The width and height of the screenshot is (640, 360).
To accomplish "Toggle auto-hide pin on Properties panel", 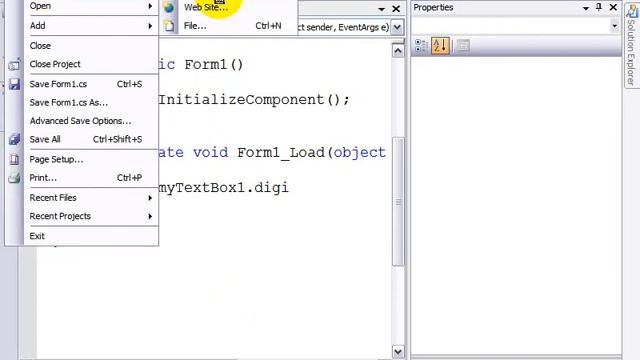I will tap(599, 7).
